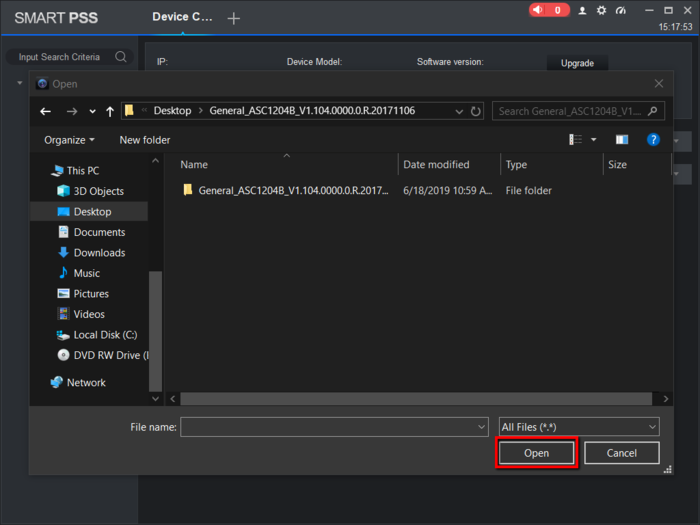This screenshot has height=525, width=700.
Task: Click the refresh folder icon
Action: tap(476, 111)
